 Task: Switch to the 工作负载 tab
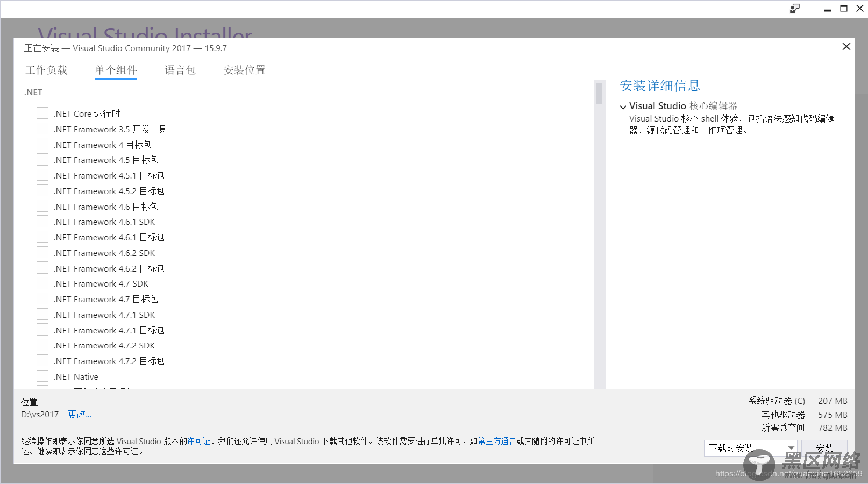[x=47, y=70]
